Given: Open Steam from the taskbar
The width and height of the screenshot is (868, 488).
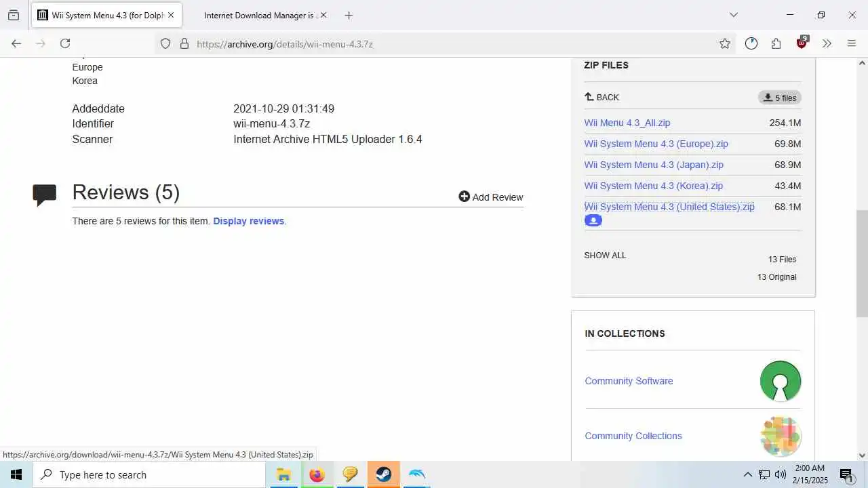Looking at the screenshot, I should (383, 474).
